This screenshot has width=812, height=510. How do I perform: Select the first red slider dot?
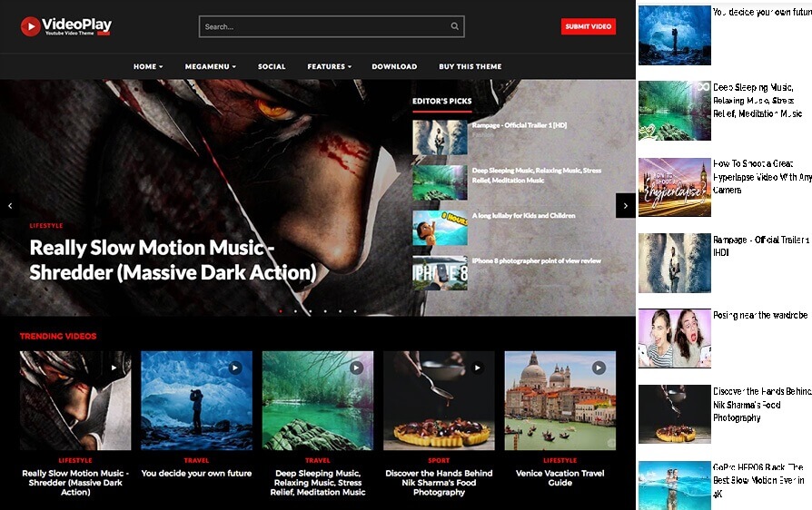281,311
